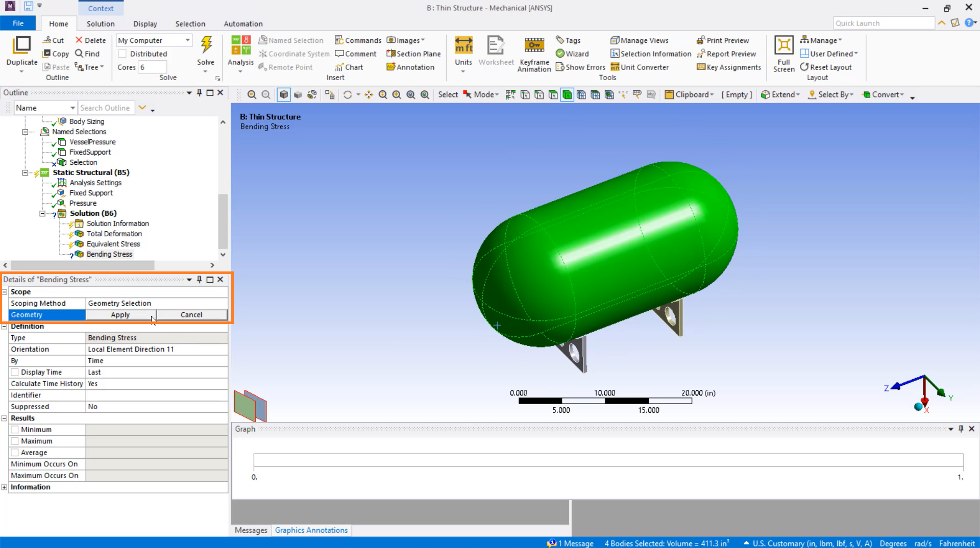
Task: Check the Display Time checkbox
Action: coord(15,372)
